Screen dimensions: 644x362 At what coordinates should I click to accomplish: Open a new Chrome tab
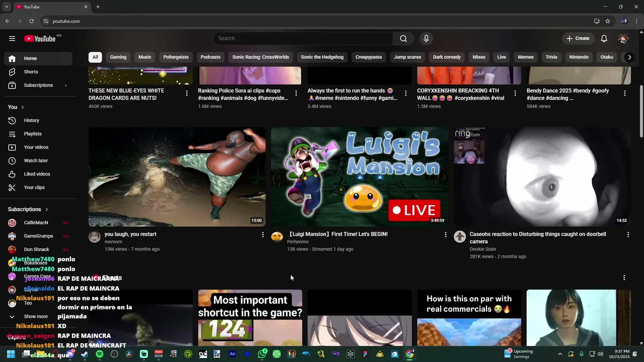(98, 7)
